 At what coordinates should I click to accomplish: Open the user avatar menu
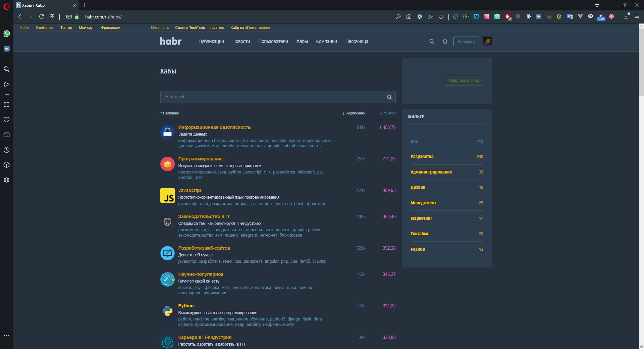coord(487,41)
